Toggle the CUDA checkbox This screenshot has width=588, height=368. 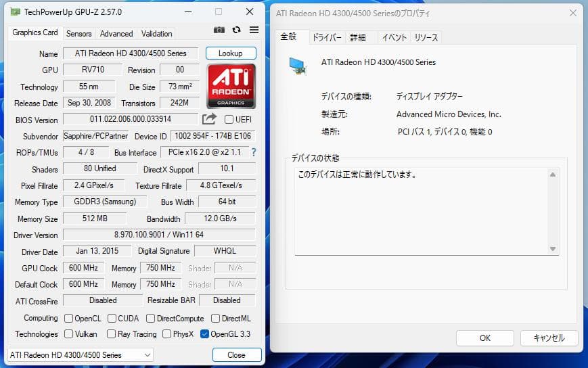click(112, 318)
